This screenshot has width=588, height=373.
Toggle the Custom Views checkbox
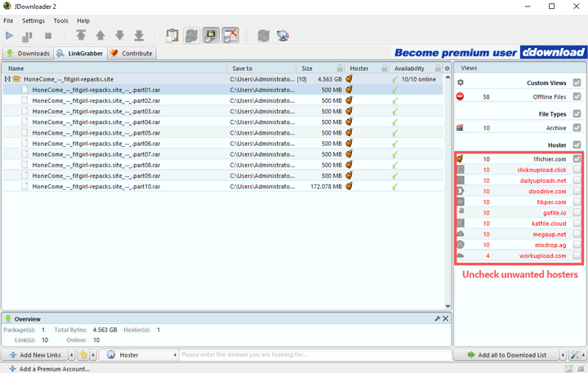[x=577, y=82]
